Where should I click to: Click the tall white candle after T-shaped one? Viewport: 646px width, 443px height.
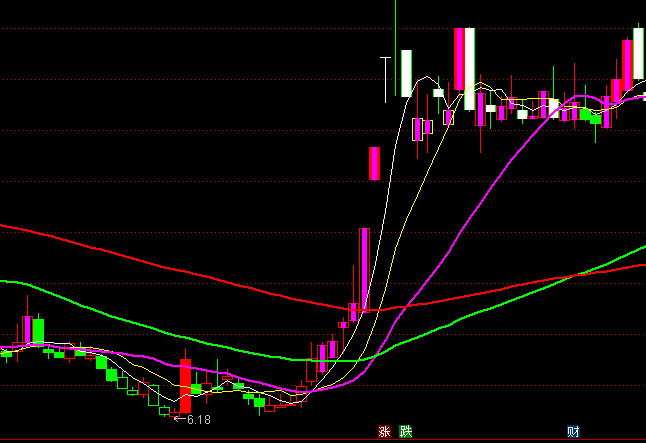point(406,72)
